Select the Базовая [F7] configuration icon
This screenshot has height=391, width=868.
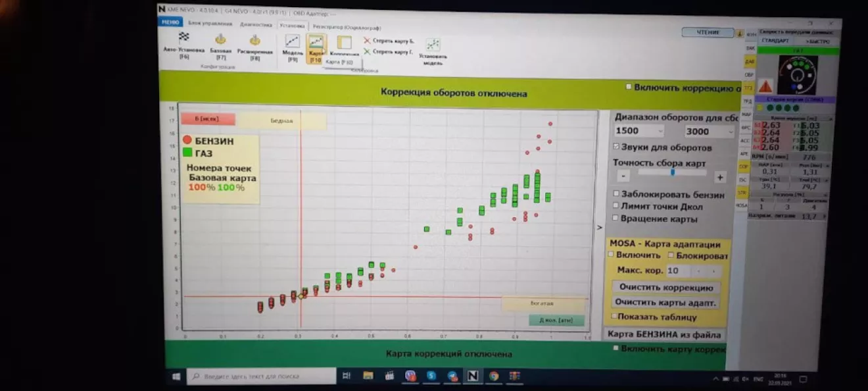(x=221, y=39)
